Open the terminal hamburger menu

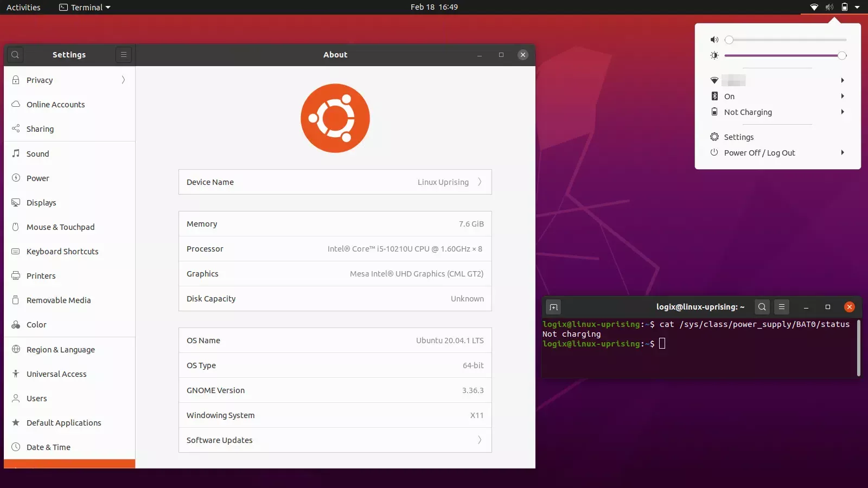click(x=782, y=307)
